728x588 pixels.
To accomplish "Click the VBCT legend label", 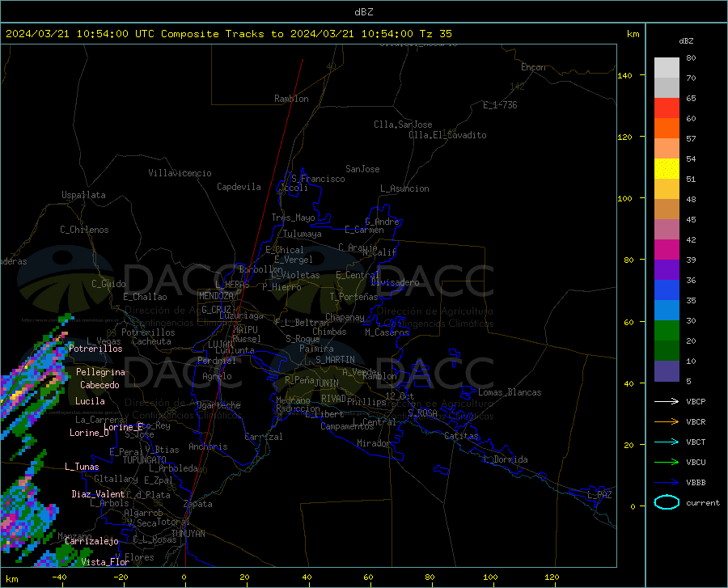I will 696,442.
